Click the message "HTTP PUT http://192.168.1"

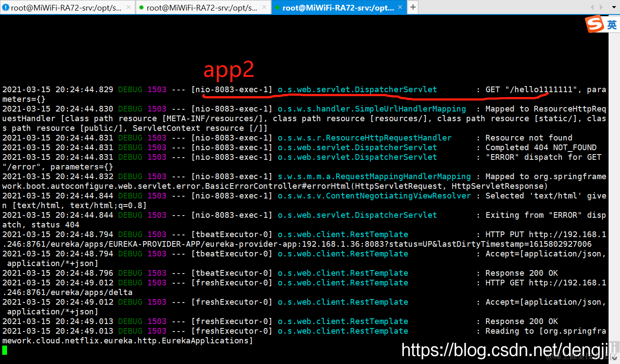(x=546, y=234)
